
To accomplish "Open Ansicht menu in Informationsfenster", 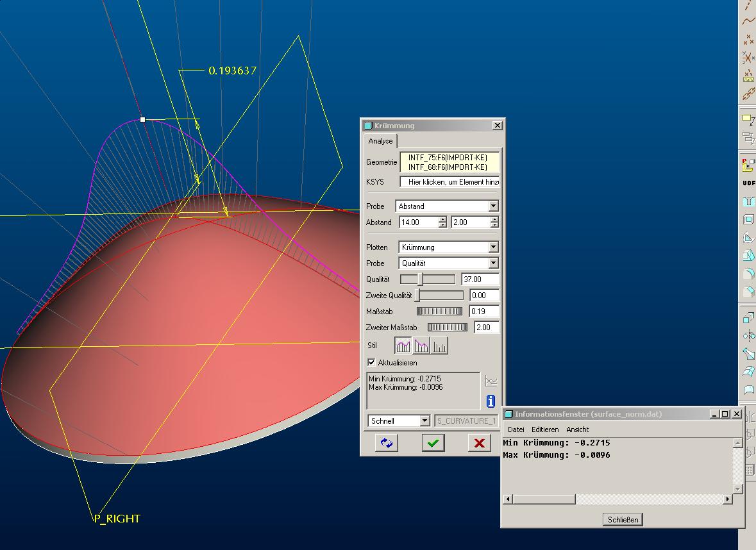I will click(578, 429).
